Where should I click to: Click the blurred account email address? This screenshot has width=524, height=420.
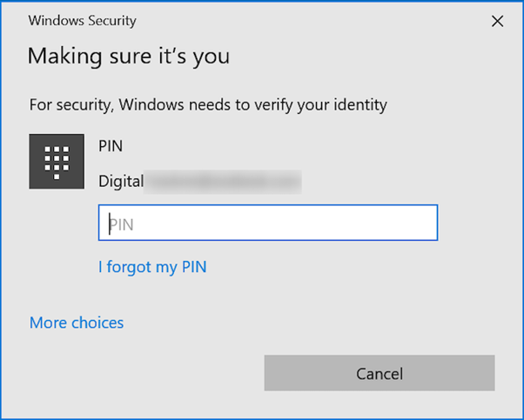(223, 182)
